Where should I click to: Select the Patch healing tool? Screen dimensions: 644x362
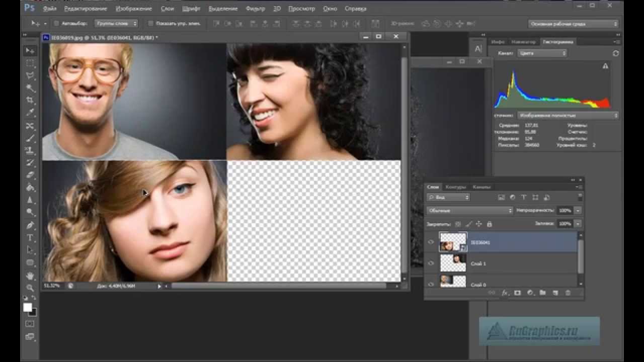tap(30, 126)
